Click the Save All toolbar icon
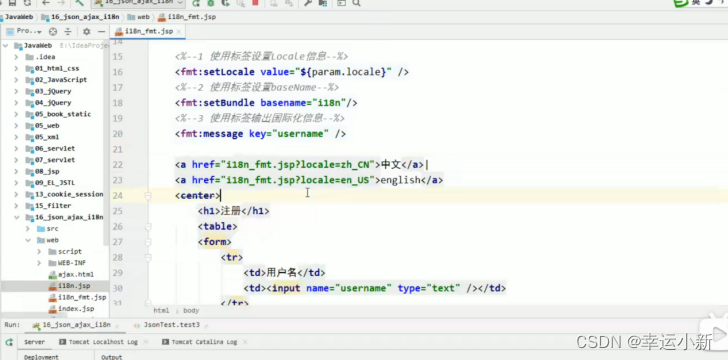Screen dimensions: 728x360 [x=13, y=3]
